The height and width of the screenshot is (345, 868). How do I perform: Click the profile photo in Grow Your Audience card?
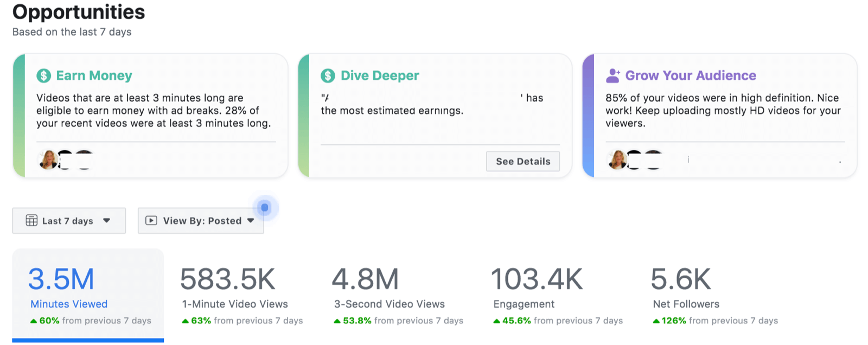[x=616, y=159]
